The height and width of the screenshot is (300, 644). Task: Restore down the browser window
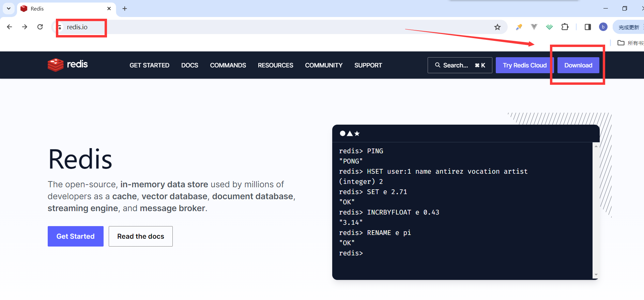pyautogui.click(x=625, y=9)
